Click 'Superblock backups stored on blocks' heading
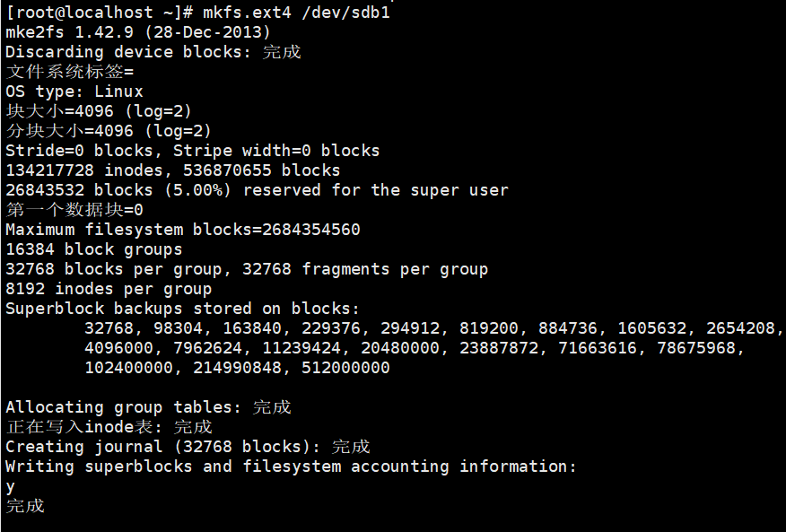The width and height of the screenshot is (786, 532). (182, 309)
